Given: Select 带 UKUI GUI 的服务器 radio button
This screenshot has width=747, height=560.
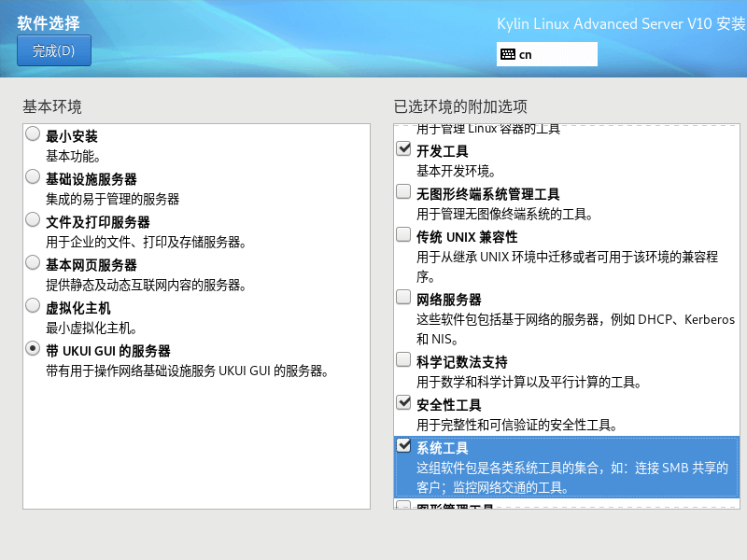Looking at the screenshot, I should point(33,348).
